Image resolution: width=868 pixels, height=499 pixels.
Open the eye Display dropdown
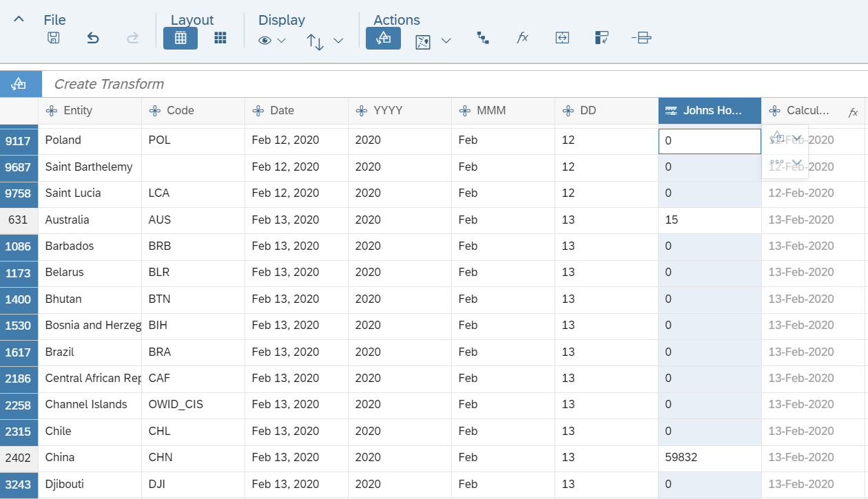(272, 41)
